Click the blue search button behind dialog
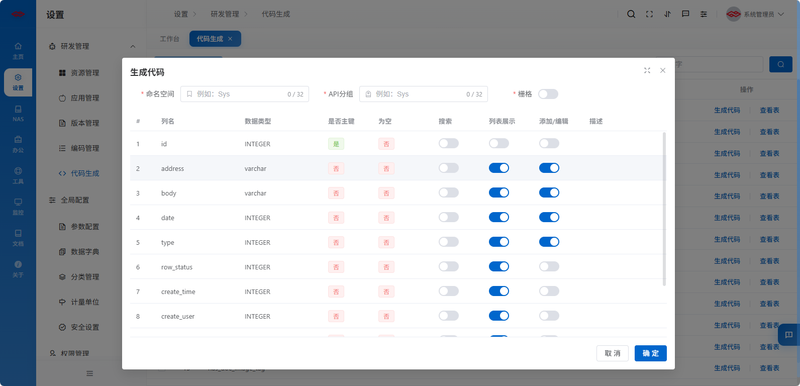 pos(781,64)
